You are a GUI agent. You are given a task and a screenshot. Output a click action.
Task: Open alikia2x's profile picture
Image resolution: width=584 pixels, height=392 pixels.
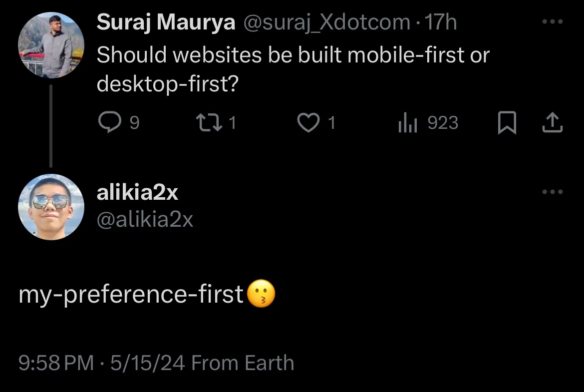(x=51, y=207)
